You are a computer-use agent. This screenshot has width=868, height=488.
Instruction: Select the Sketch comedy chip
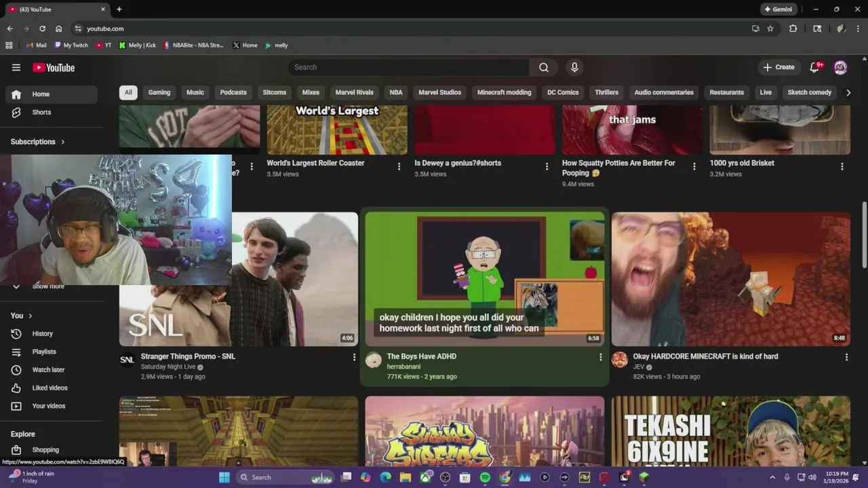(x=809, y=92)
